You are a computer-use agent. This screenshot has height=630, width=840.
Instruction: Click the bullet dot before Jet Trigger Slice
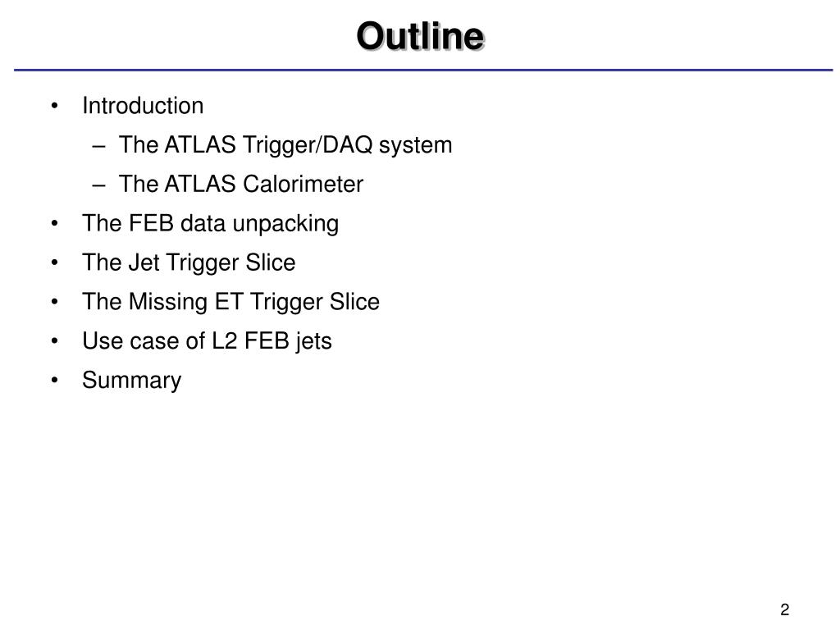click(54, 264)
